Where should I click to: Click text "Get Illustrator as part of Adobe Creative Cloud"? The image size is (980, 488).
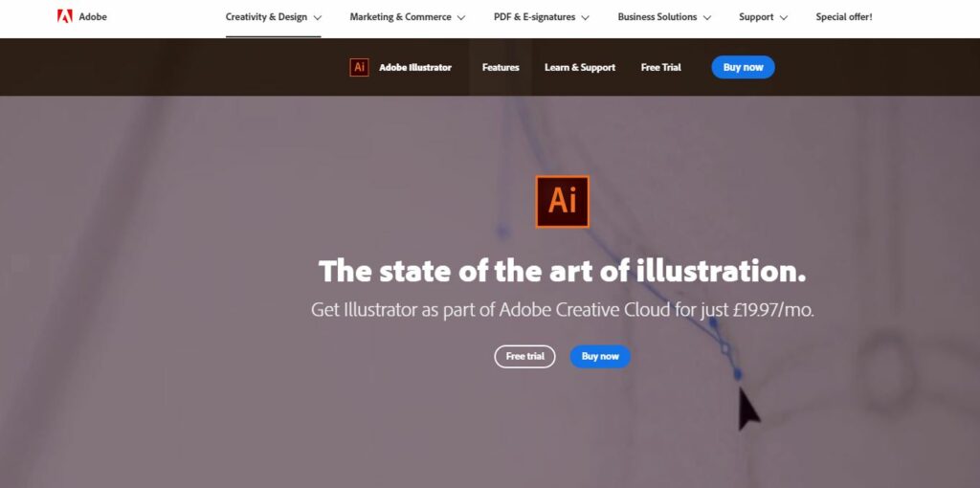pyautogui.click(x=491, y=309)
